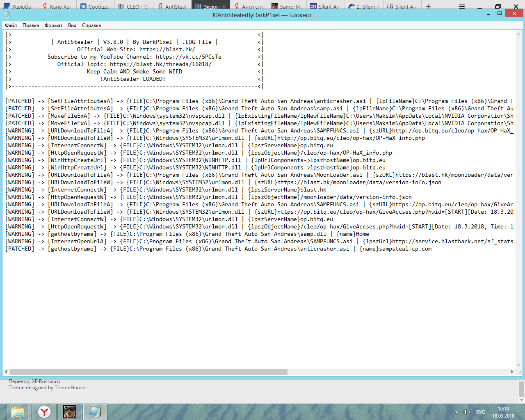Image resolution: width=525 pixels, height=420 pixels.
Task: Open the browser hamburger menu
Action: coord(462,6)
